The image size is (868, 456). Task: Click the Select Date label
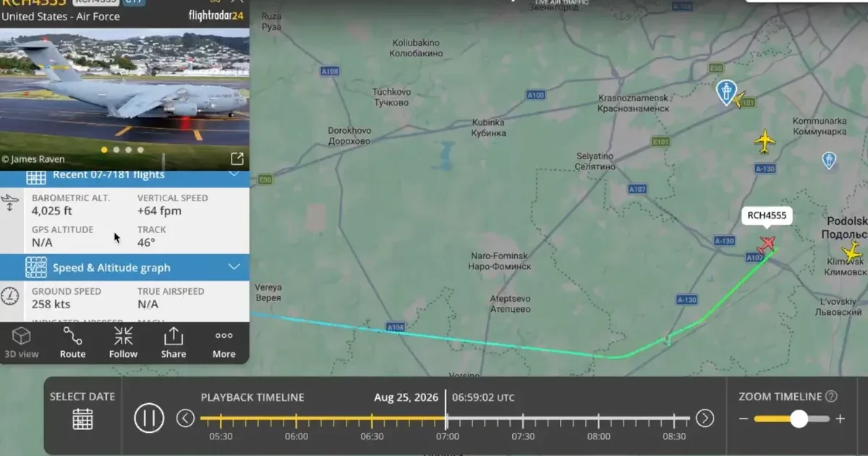point(82,397)
